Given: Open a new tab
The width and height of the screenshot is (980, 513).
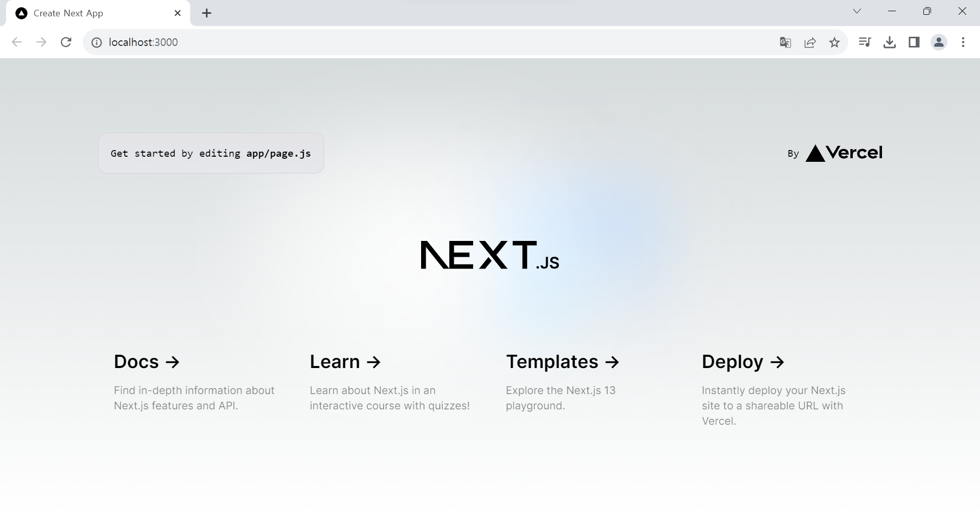Looking at the screenshot, I should point(207,13).
